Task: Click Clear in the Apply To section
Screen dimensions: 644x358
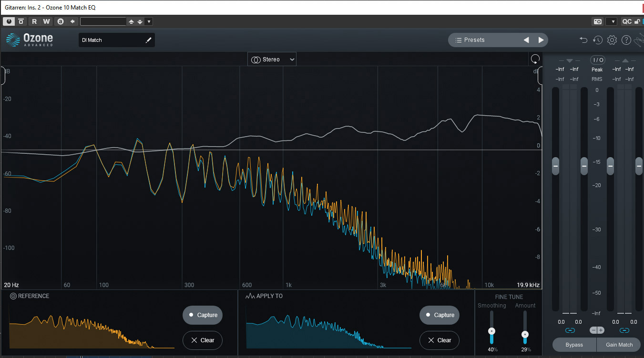Action: (440, 340)
